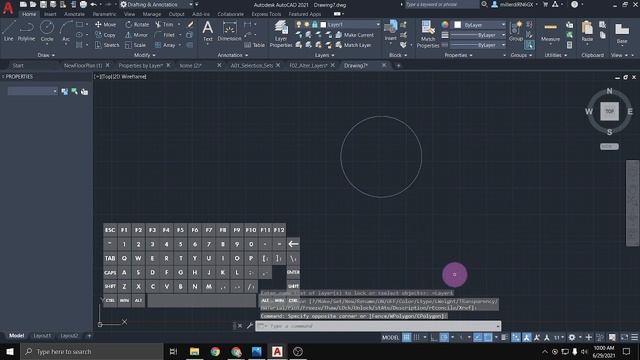Click TOP face of ViewCube

(x=609, y=111)
